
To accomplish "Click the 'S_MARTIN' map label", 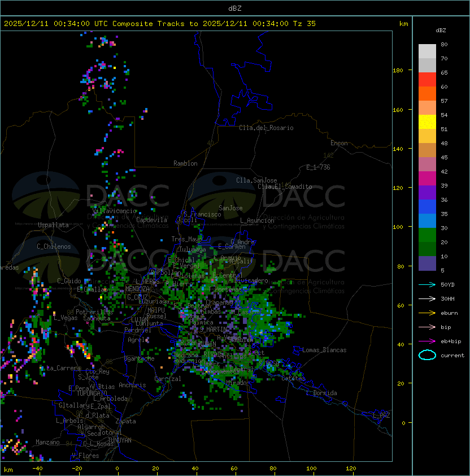I will click(214, 329).
